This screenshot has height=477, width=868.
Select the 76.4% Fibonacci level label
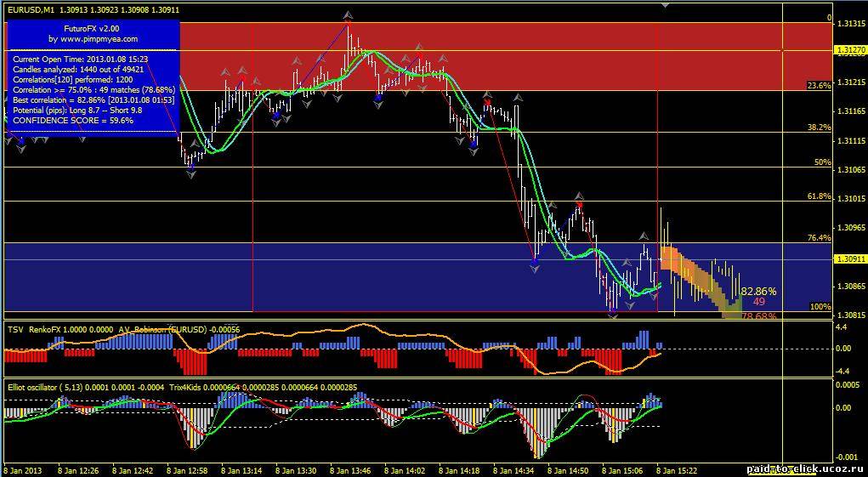click(818, 238)
